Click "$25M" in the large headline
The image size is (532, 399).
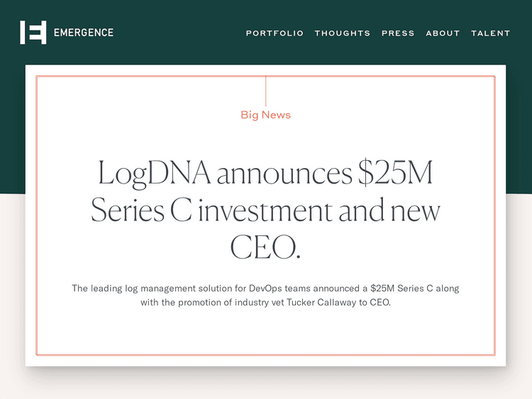point(395,174)
